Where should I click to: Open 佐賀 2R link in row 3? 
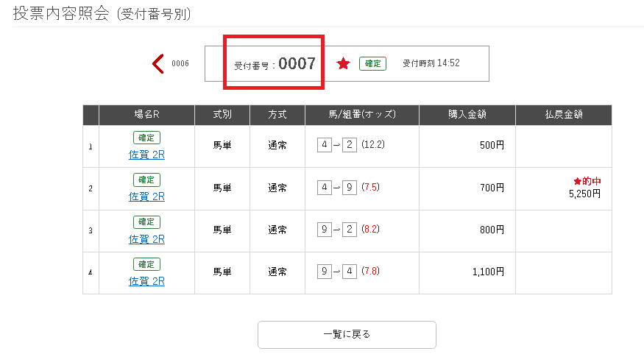point(146,239)
